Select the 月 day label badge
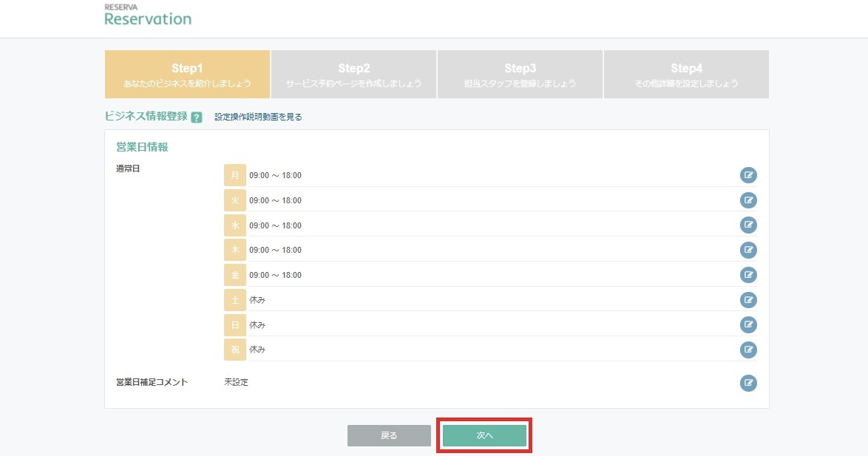The image size is (868, 456). pos(235,175)
